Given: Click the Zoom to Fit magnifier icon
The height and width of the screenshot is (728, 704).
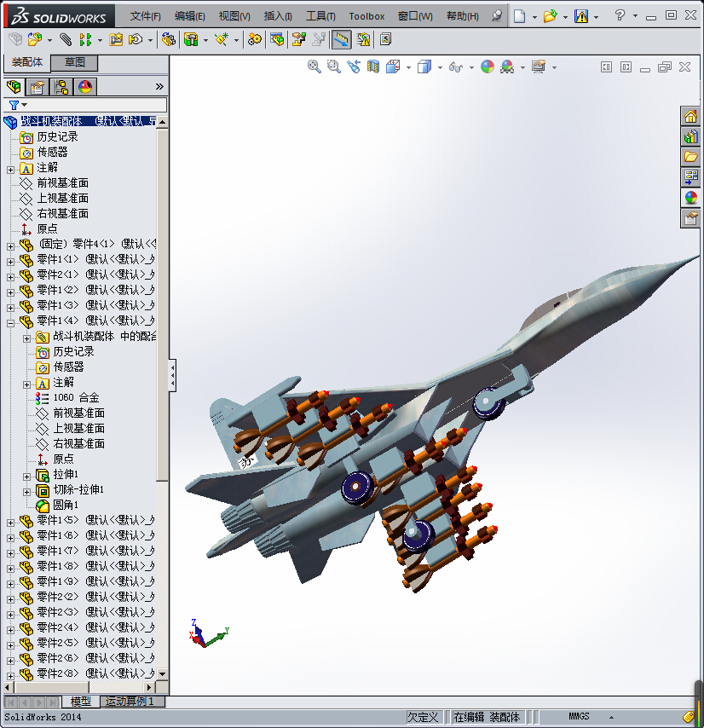Looking at the screenshot, I should 314,66.
